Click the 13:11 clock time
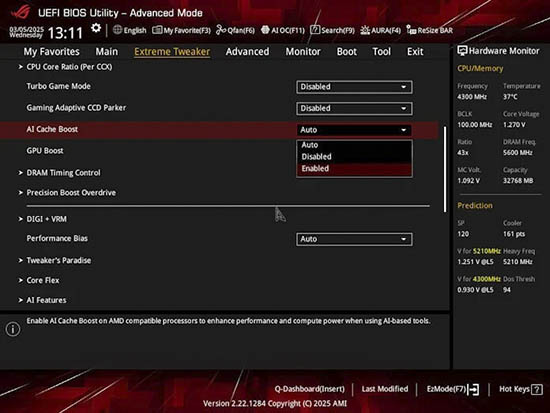This screenshot has width=550, height=413. pos(65,33)
